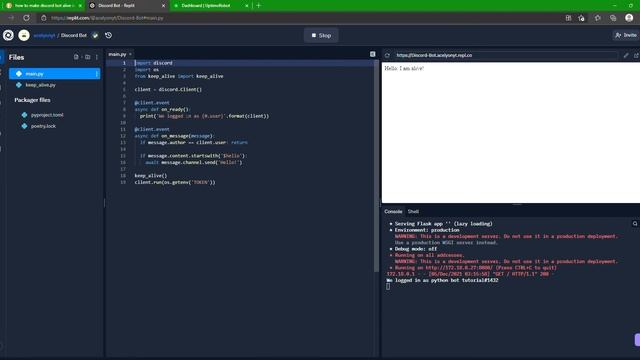Open the user avatar next to Replit logo
Screen dimensions: 640x360
click(24, 36)
